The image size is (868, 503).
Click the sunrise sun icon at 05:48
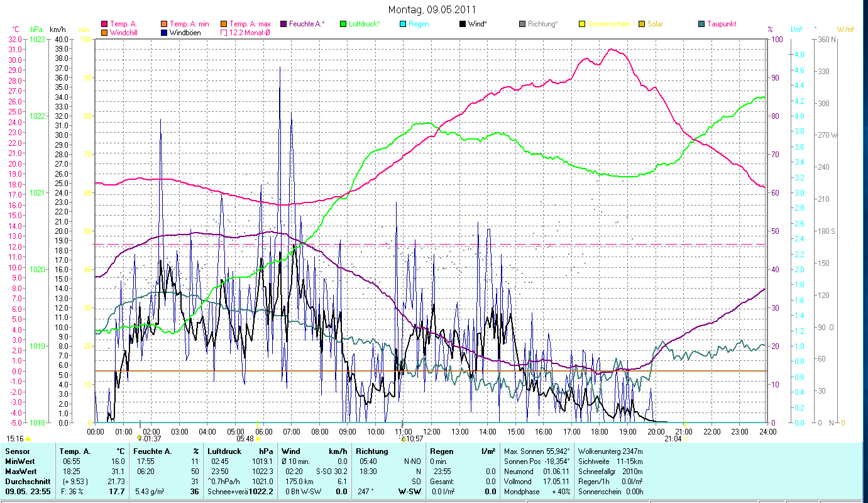258,439
